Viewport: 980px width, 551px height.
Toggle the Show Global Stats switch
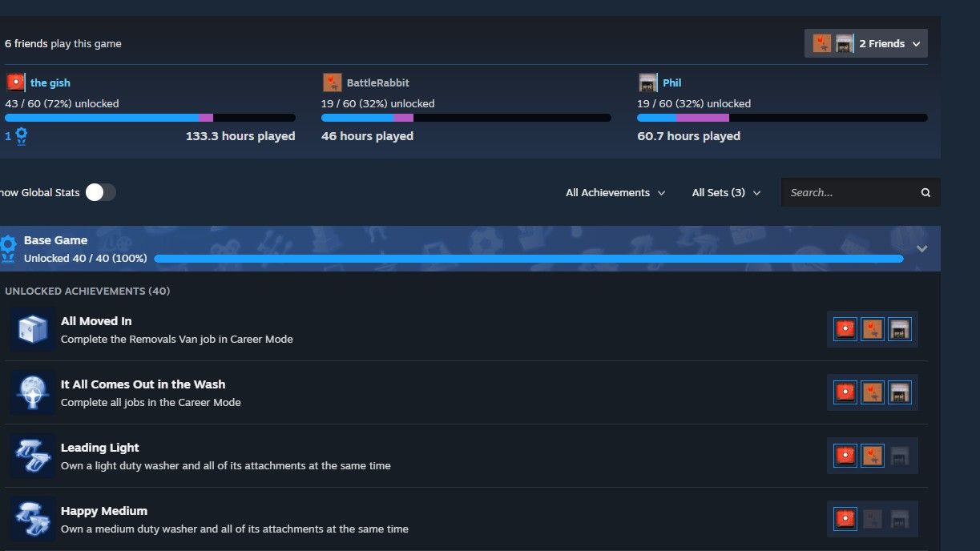tap(101, 192)
